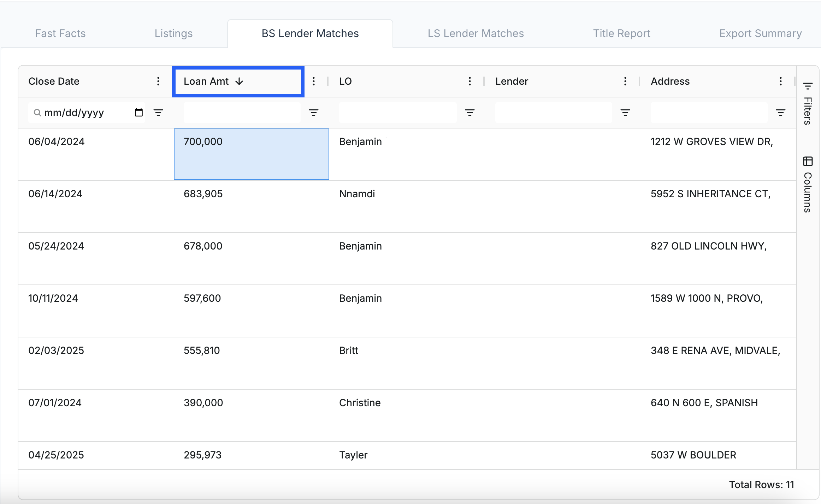Select the 683,905 loan amount cell

[252, 206]
